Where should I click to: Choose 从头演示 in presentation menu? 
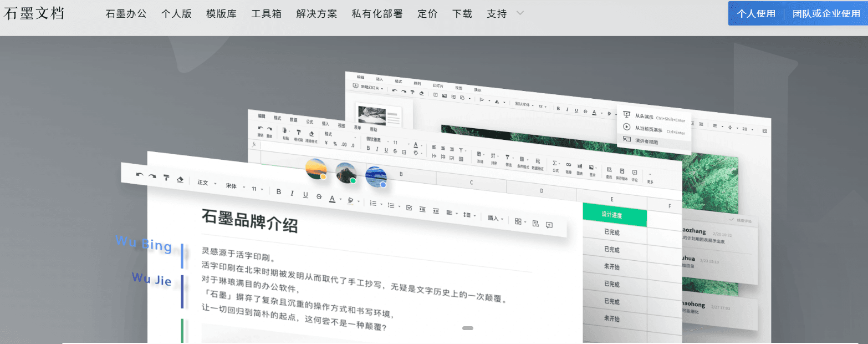point(654,117)
